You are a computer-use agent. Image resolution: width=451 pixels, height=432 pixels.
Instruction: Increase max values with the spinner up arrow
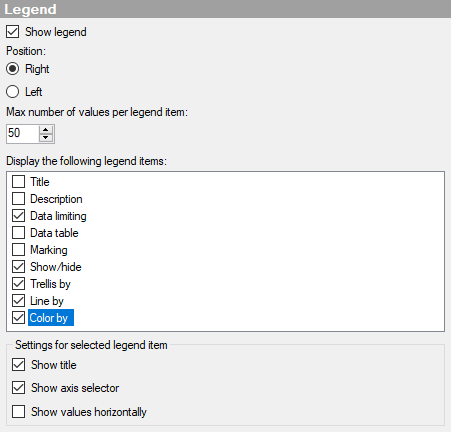pos(46,130)
